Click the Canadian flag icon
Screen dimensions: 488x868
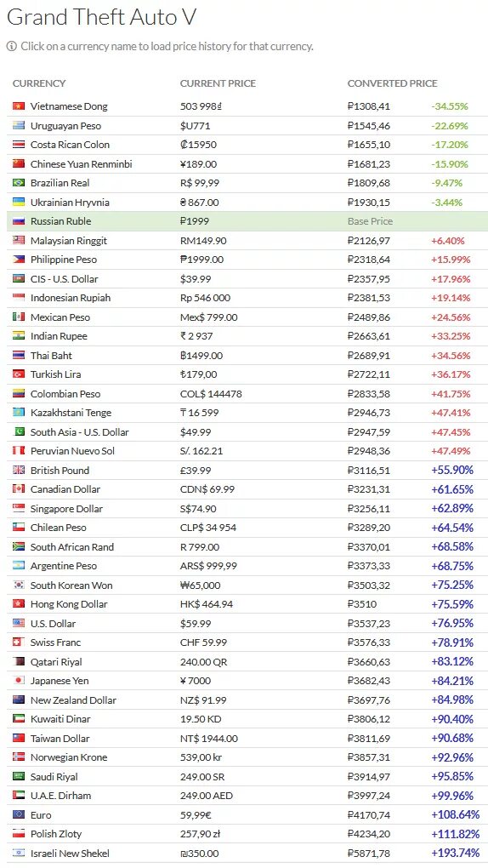point(19,488)
